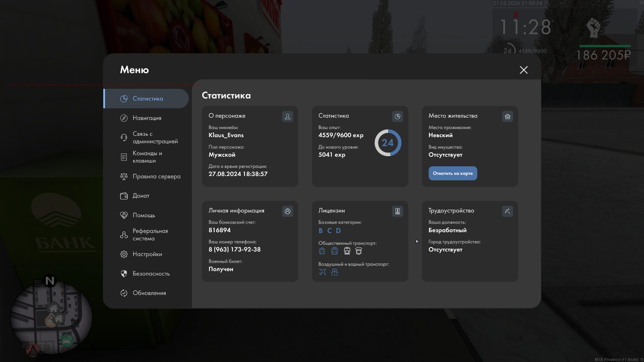Open the Донат sidebar item
This screenshot has width=644, height=362.
(x=141, y=196)
